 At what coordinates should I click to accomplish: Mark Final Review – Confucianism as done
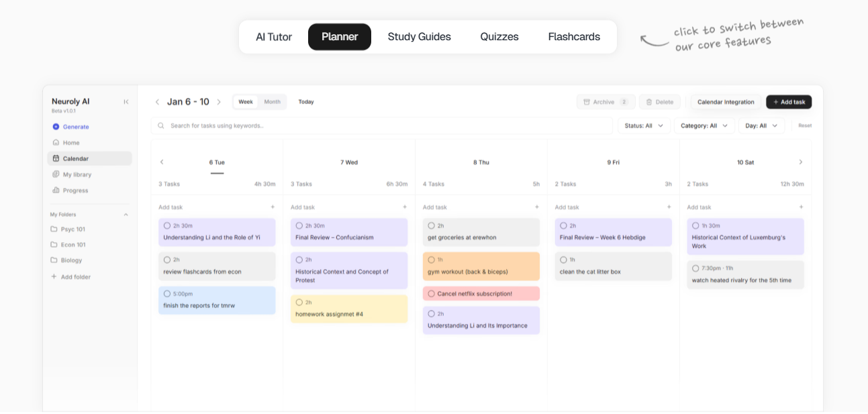coord(298,225)
